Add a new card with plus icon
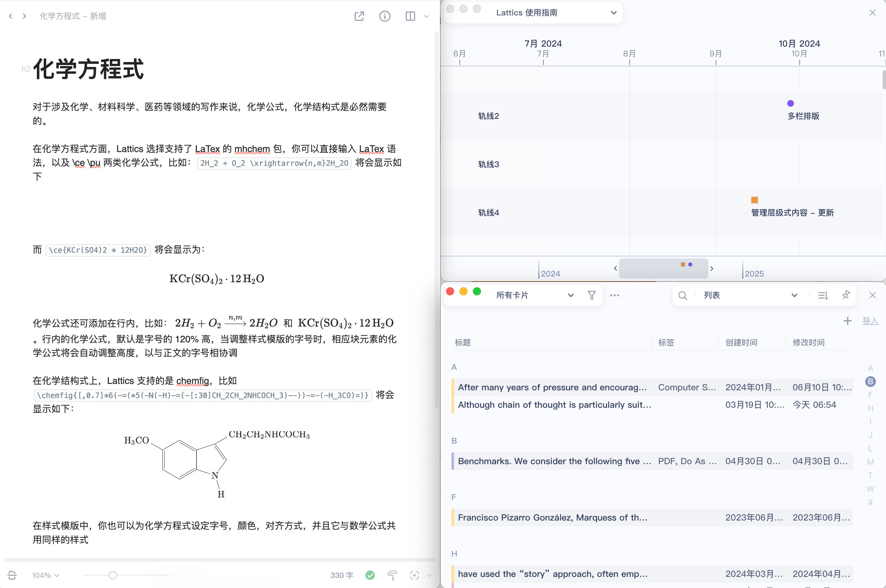The width and height of the screenshot is (886, 588). pos(847,321)
